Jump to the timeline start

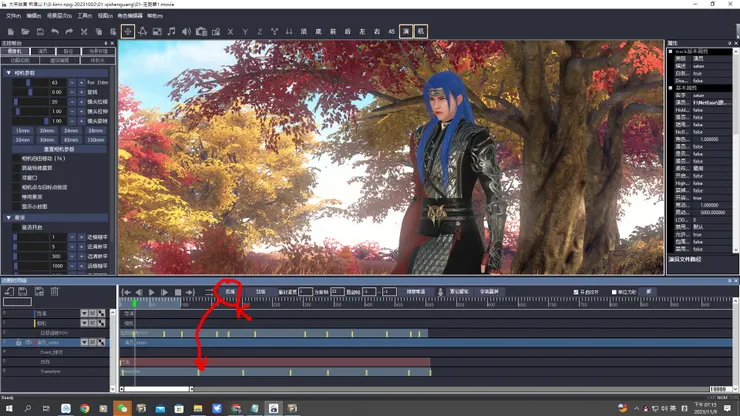pos(126,292)
